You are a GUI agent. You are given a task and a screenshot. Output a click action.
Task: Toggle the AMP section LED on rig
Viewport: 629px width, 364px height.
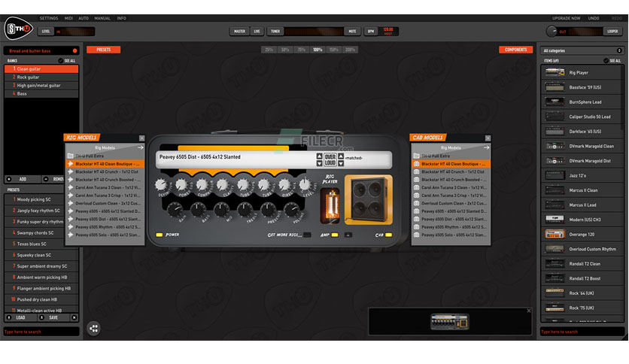pyautogui.click(x=335, y=235)
